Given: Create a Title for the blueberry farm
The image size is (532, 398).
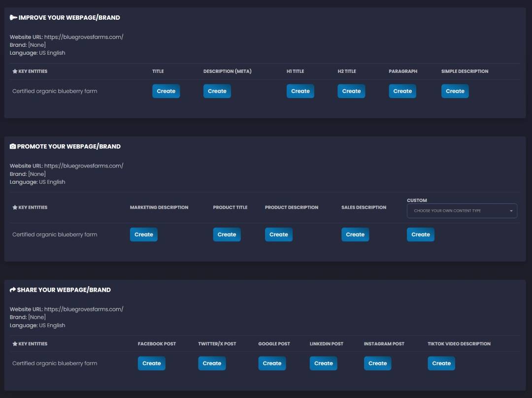Looking at the screenshot, I should [x=166, y=91].
